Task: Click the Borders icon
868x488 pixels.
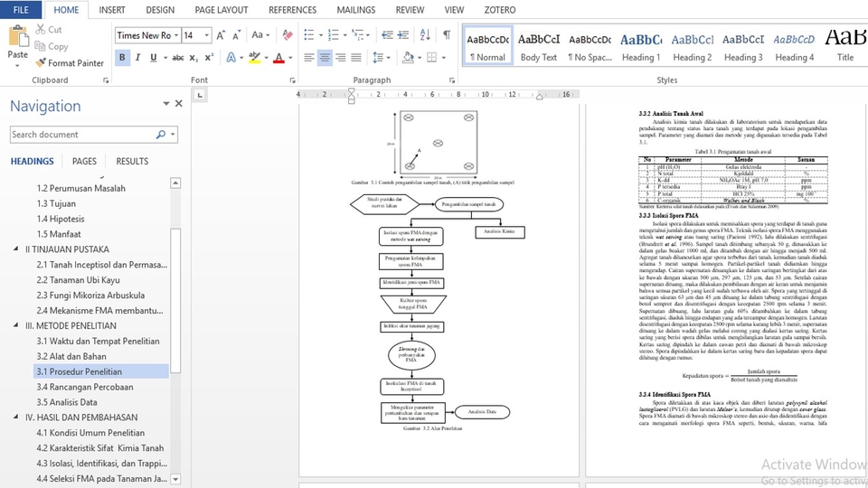Action: (432, 58)
